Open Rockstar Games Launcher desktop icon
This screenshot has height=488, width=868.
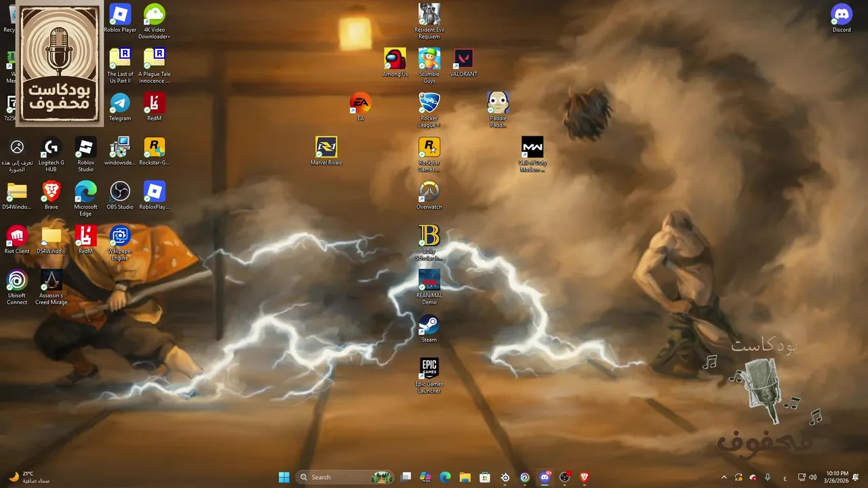click(429, 155)
